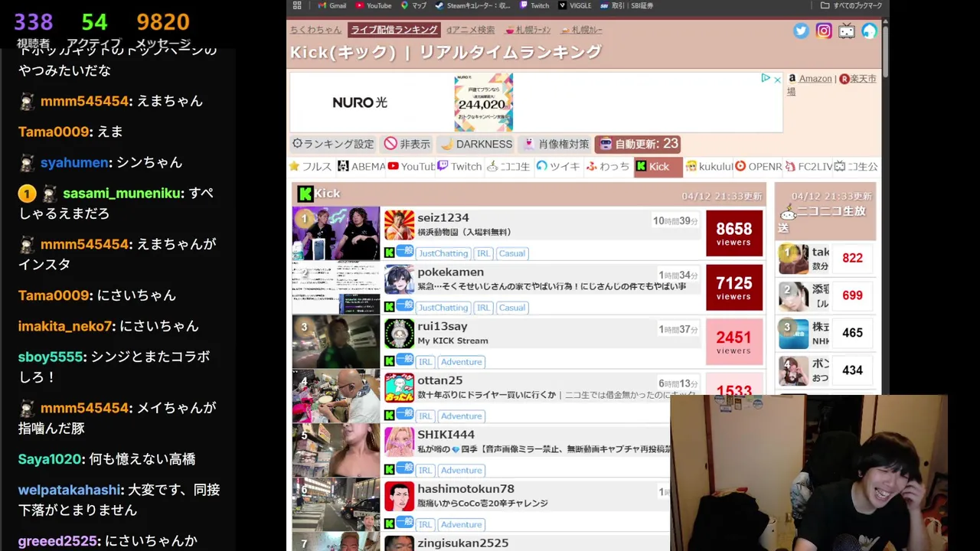Toggle the 非表示 hide option
Image resolution: width=980 pixels, height=551 pixels.
pyautogui.click(x=407, y=144)
